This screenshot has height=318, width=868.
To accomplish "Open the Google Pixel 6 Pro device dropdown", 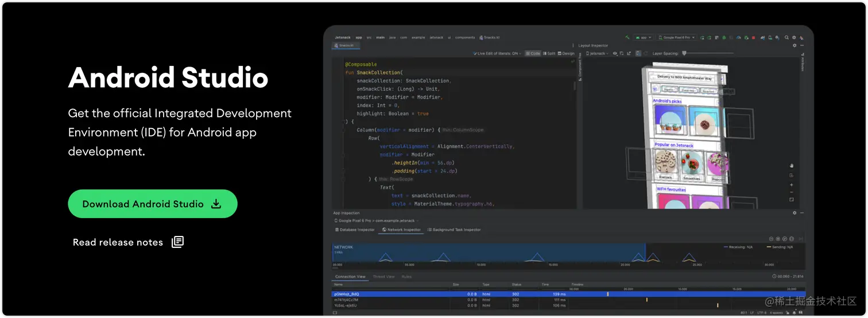I will pos(676,37).
